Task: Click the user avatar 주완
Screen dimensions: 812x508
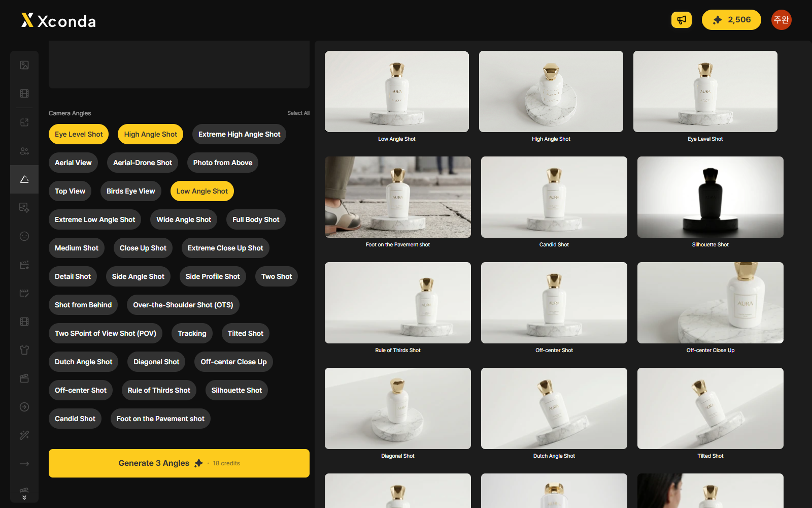Action: (x=782, y=20)
